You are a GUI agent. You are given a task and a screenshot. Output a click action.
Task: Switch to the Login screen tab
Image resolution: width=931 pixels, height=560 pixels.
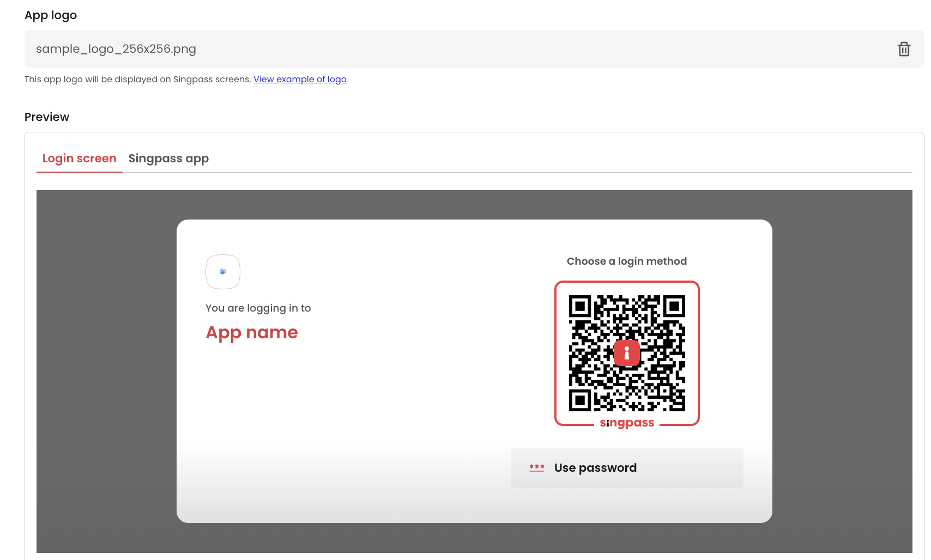pos(80,159)
